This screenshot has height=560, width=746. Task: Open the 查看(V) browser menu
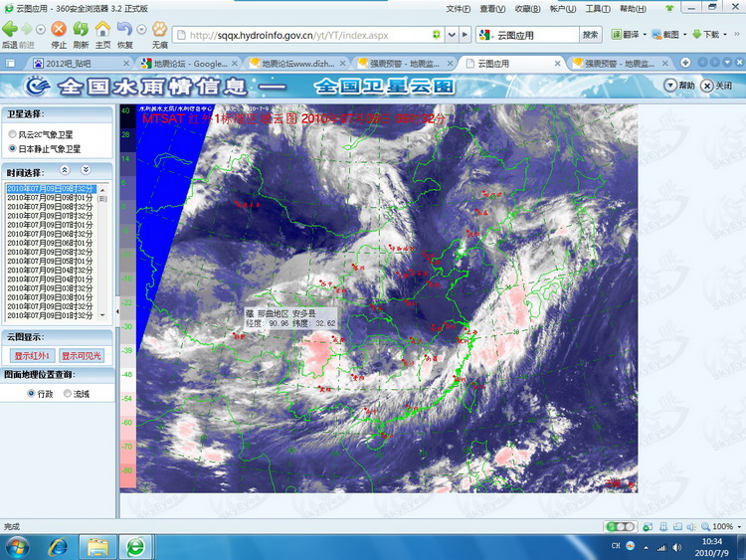(492, 9)
